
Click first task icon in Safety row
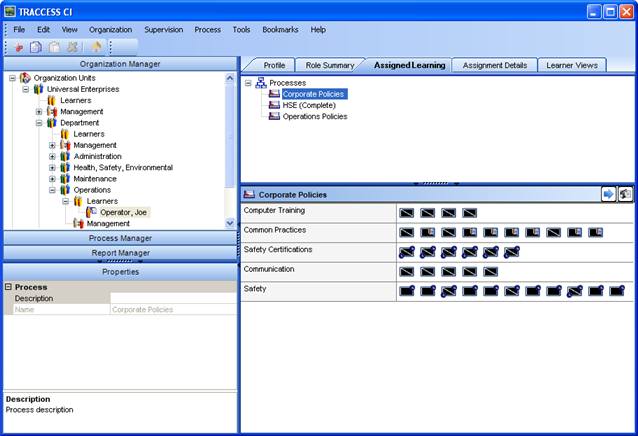406,291
